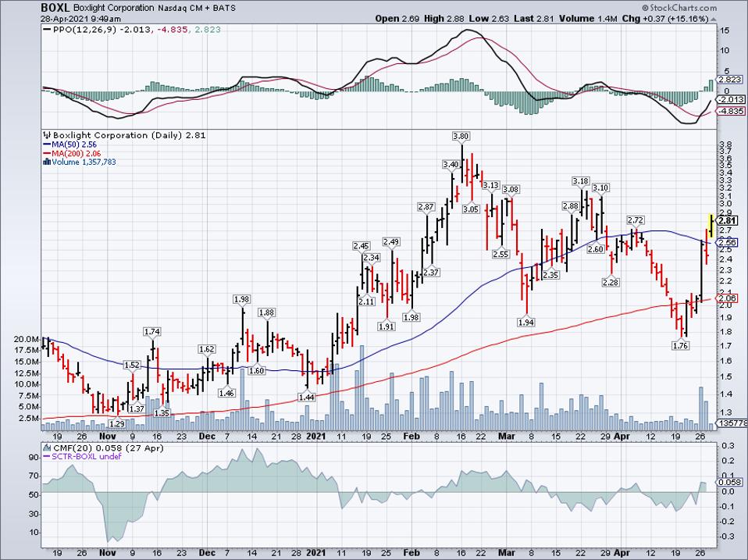Click the CMF(20) 0.058 (27 Apr) label
The image size is (748, 560).
[x=109, y=448]
